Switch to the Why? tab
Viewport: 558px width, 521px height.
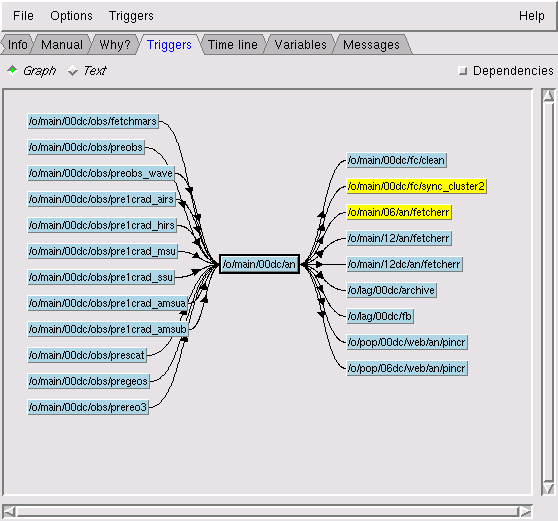[115, 45]
